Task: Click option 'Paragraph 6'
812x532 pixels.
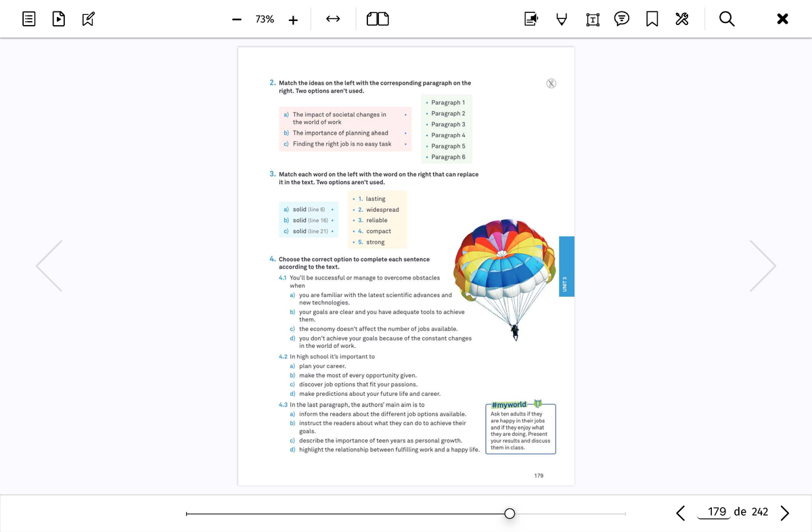Action: 447,157
